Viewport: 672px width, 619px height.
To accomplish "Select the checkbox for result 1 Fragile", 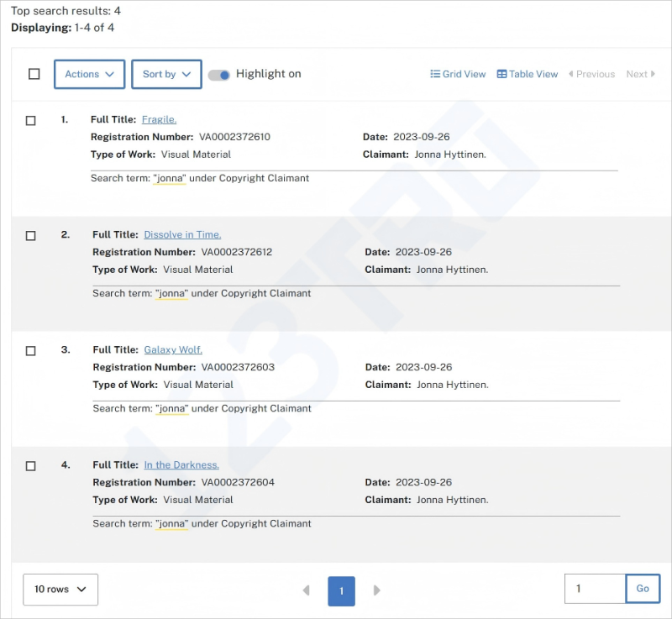I will coord(31,120).
